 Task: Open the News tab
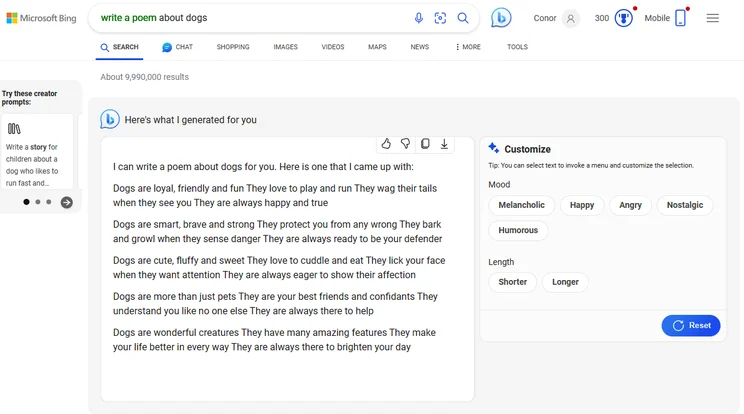point(420,47)
